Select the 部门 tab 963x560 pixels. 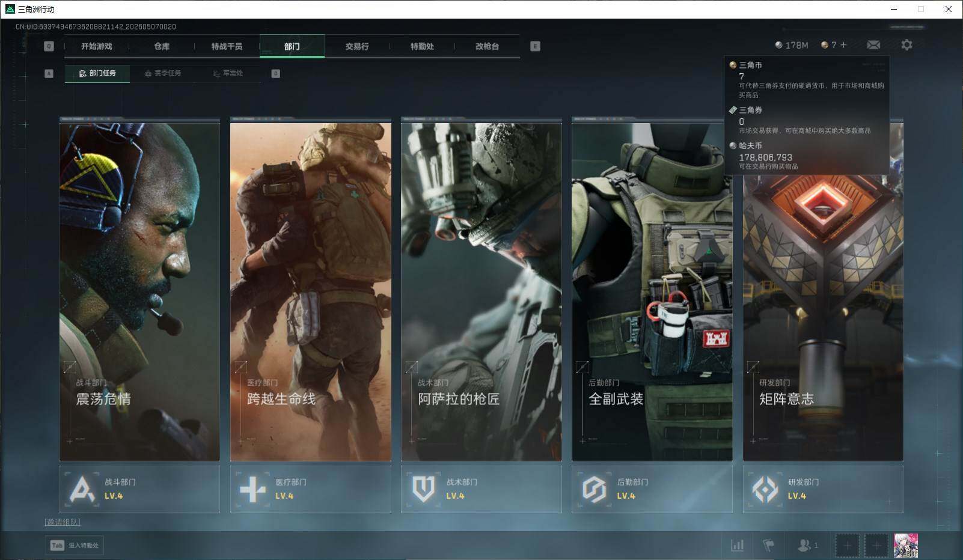point(292,46)
